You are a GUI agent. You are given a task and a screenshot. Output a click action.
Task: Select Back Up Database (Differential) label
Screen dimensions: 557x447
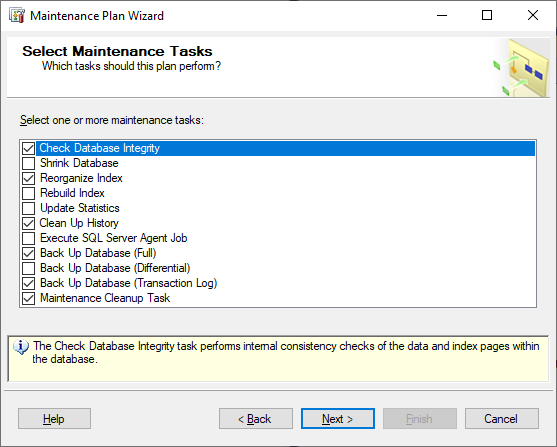pos(115,268)
